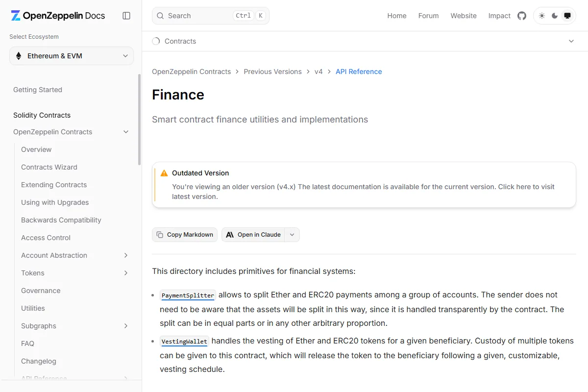Focus the Search input field
588x392 pixels.
[x=211, y=16]
